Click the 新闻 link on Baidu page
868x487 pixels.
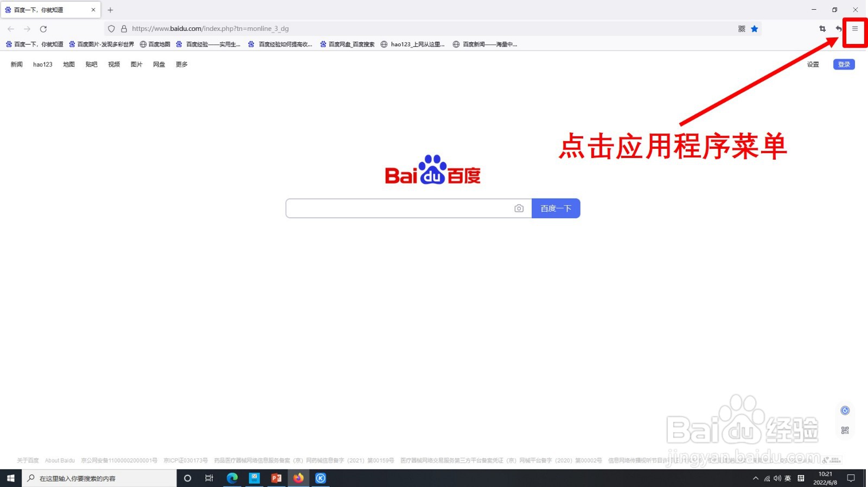click(x=17, y=64)
